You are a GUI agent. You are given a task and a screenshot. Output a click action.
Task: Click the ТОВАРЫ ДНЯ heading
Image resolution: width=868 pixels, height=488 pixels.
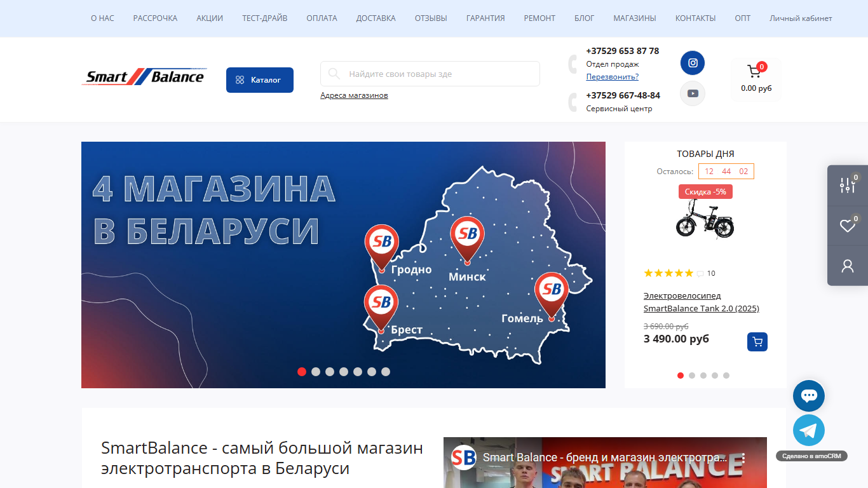pos(705,154)
